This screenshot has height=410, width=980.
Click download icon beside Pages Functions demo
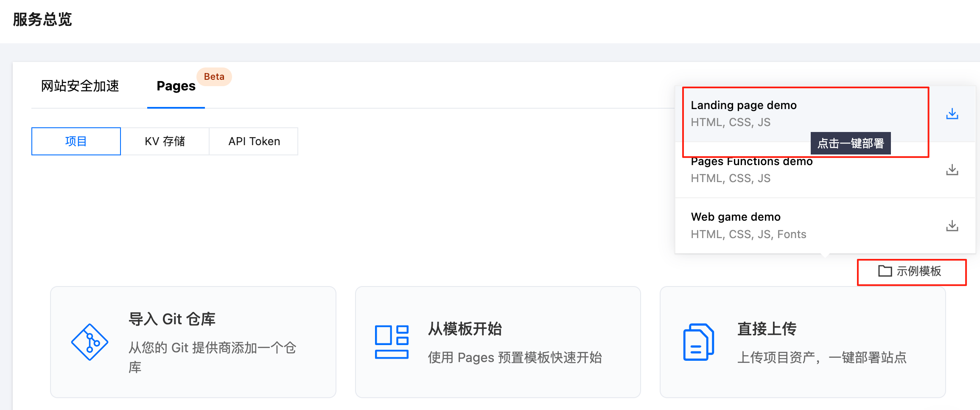[952, 170]
